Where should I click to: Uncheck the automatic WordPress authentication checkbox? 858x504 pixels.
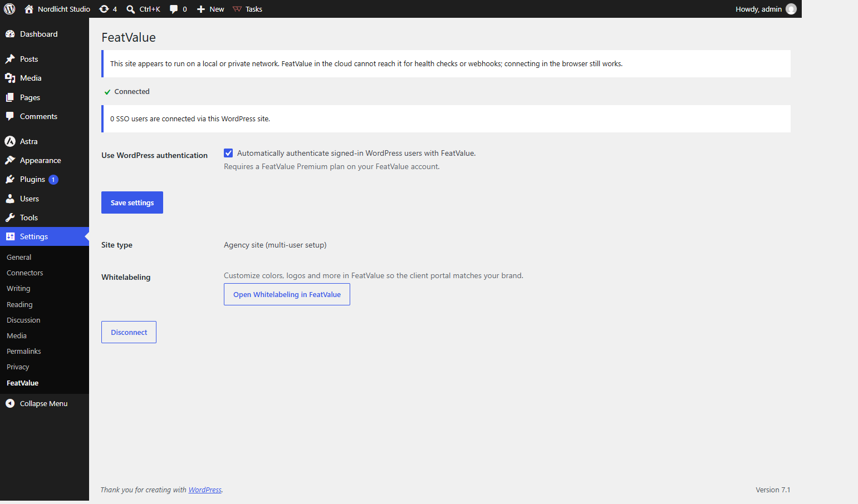(228, 153)
